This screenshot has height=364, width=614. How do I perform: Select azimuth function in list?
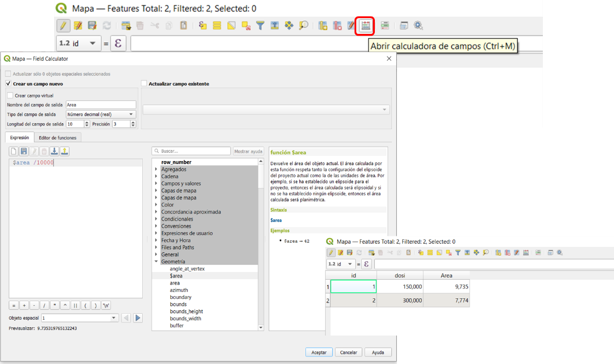tap(179, 290)
